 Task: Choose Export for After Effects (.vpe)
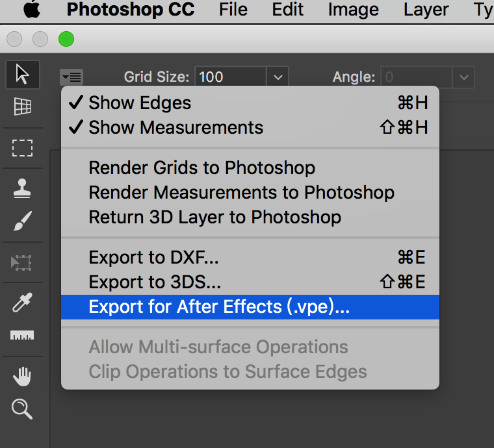pos(219,307)
